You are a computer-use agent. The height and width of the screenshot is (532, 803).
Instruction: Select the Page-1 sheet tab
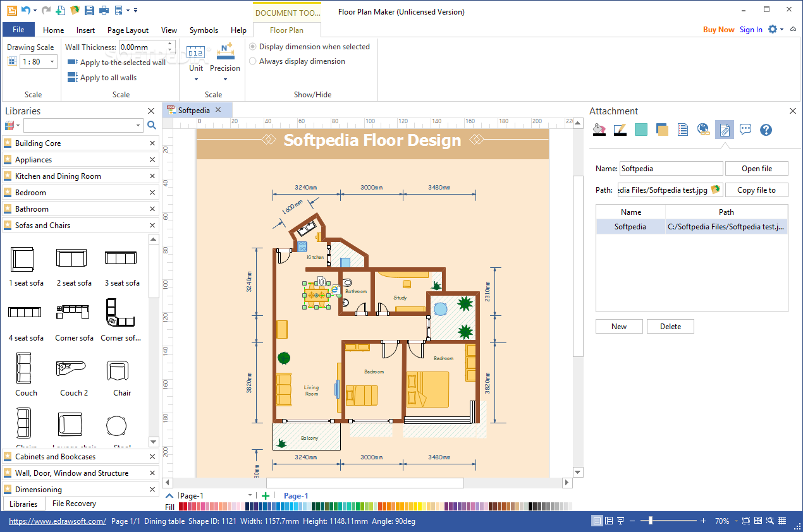coord(296,496)
